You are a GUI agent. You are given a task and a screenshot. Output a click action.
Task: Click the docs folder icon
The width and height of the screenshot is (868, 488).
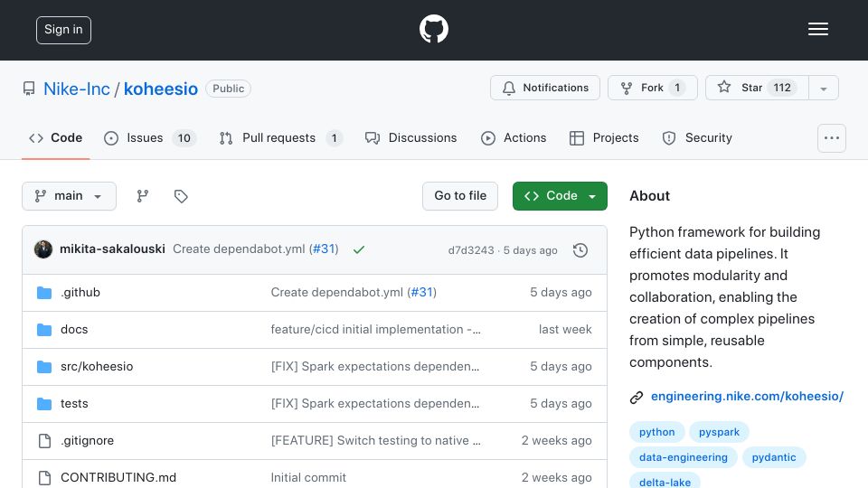(x=44, y=330)
